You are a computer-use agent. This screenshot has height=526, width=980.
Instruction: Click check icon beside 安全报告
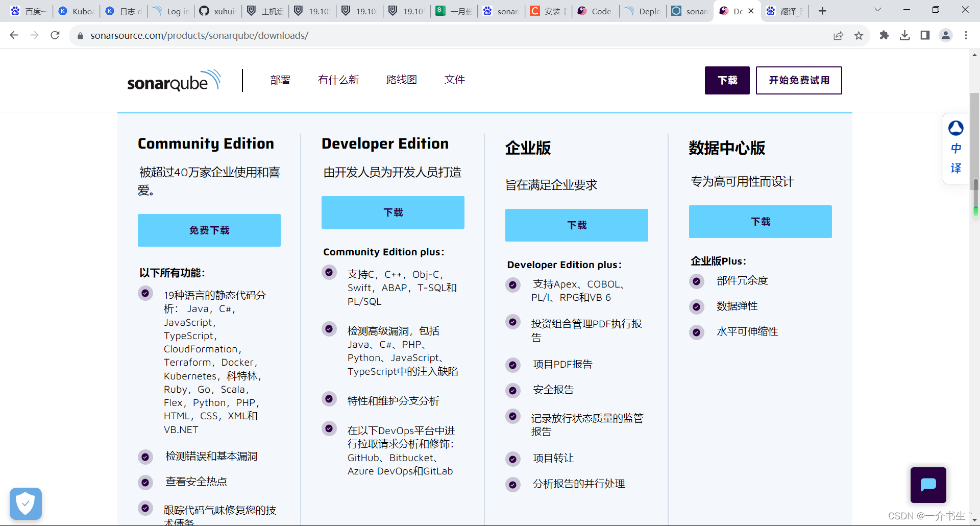tap(513, 391)
